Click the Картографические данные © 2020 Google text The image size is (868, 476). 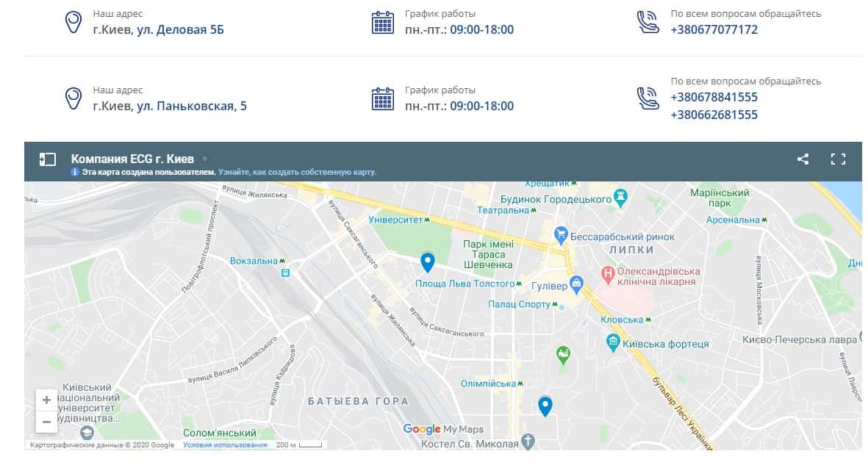[102, 445]
